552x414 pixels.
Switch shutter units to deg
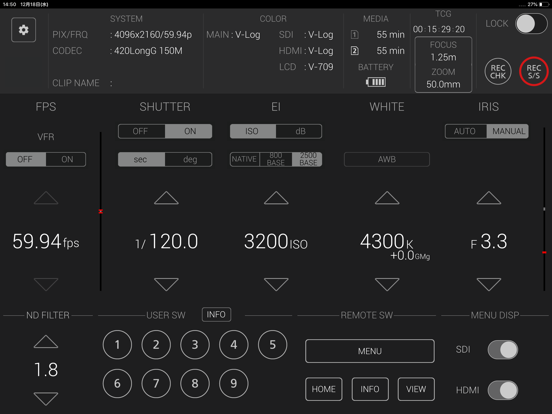pyautogui.click(x=189, y=159)
